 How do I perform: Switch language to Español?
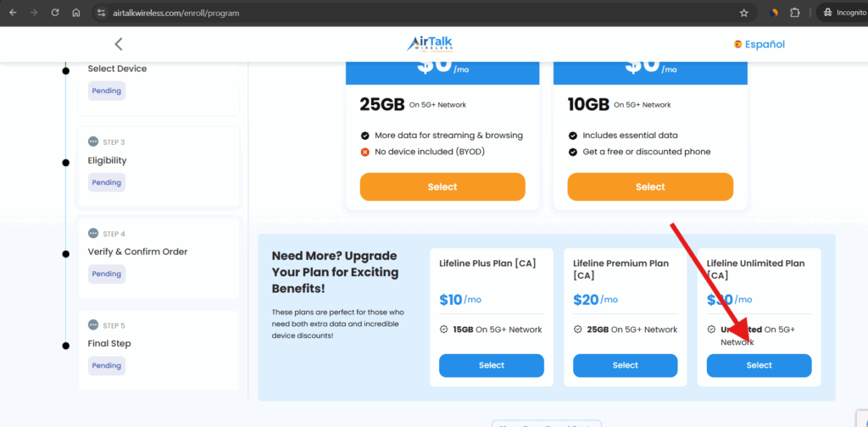pos(765,44)
